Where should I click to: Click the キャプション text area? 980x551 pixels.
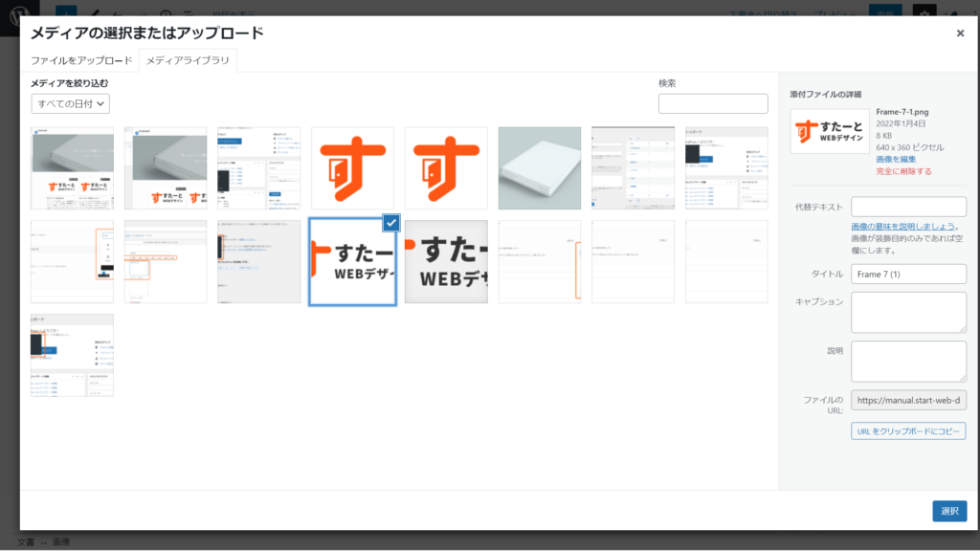[908, 312]
